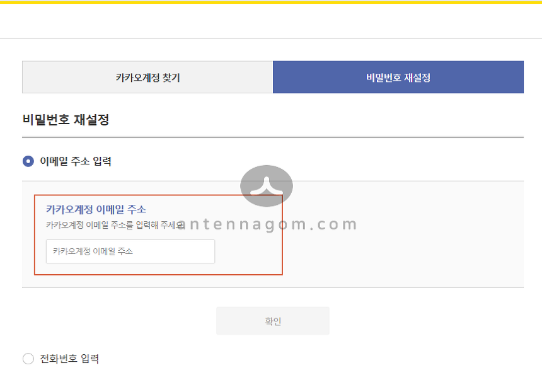Click the 카카오계정 이메일 주소 input field
The image size is (542, 392).
(x=130, y=251)
